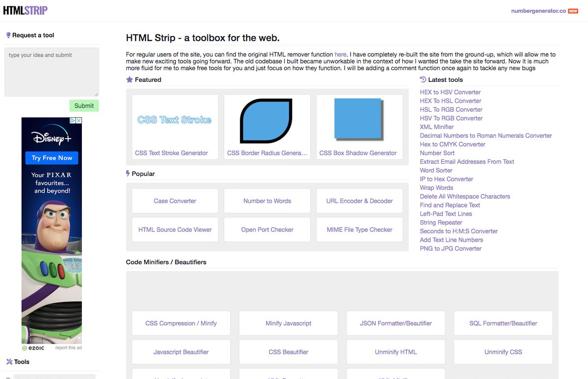Viewport: 588px width, 379px height.
Task: Open the JSON Formatter/Beautifier
Action: click(395, 323)
